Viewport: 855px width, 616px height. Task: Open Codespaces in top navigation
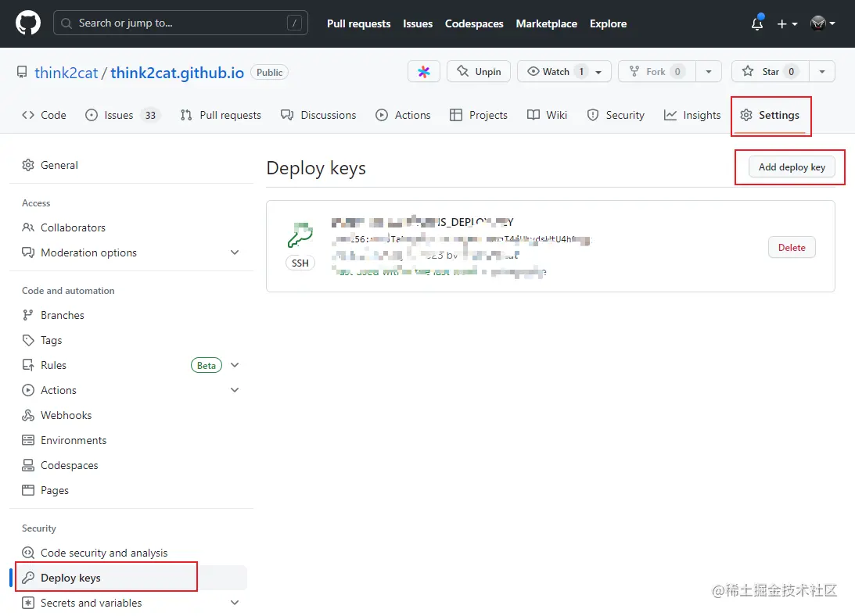[x=474, y=23]
